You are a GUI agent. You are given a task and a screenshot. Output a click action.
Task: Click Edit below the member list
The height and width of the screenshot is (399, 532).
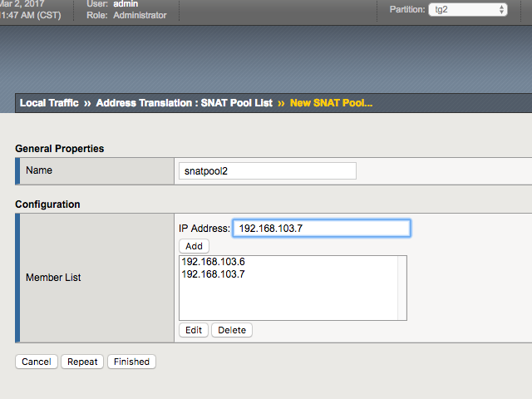coord(194,330)
